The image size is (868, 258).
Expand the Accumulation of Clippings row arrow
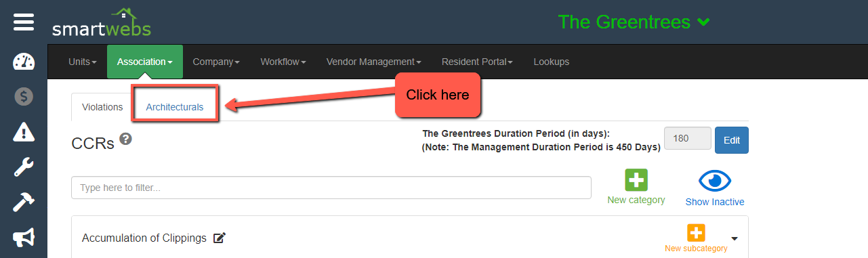(735, 238)
